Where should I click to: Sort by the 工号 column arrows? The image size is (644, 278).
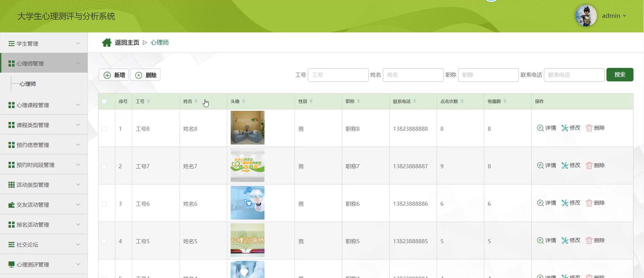click(x=148, y=101)
